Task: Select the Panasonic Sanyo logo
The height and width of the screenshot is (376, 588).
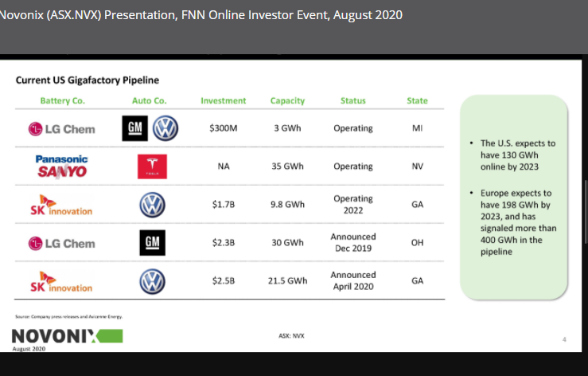Action: (x=62, y=166)
